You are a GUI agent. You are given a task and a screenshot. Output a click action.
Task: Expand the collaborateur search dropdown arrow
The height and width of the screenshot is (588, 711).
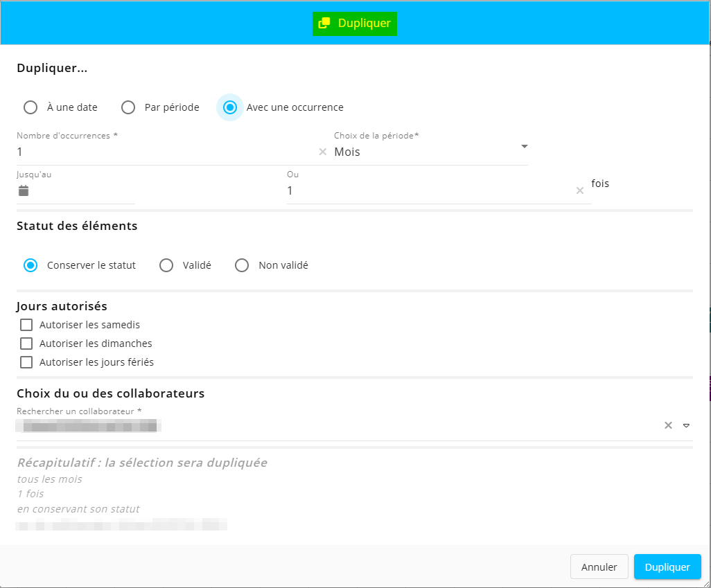coord(686,426)
